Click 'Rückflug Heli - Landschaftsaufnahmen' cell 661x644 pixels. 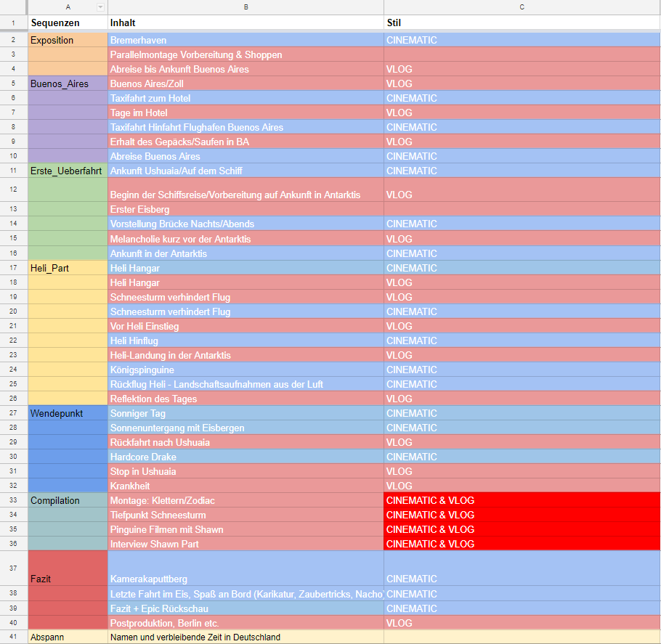246,384
